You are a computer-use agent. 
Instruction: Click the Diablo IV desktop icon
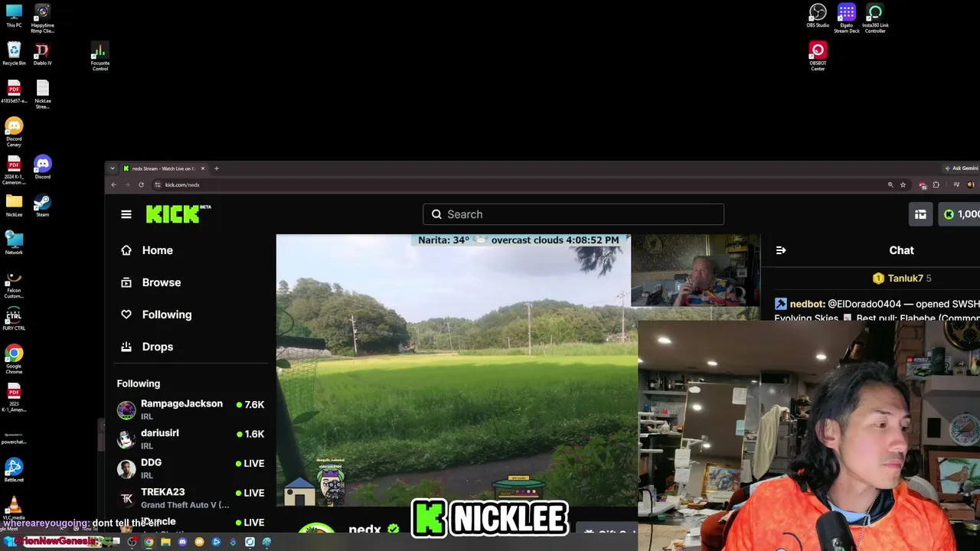click(42, 54)
